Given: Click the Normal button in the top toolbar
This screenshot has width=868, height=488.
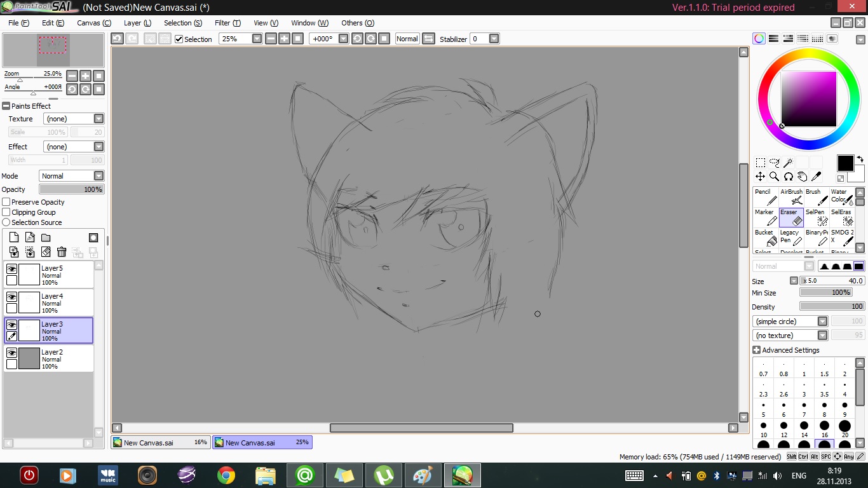Looking at the screenshot, I should 407,39.
